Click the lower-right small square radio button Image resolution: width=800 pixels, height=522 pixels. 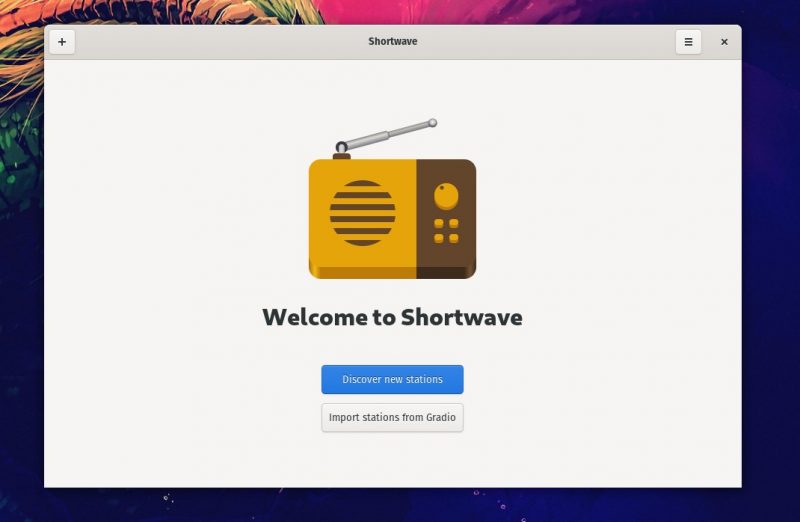[454, 238]
